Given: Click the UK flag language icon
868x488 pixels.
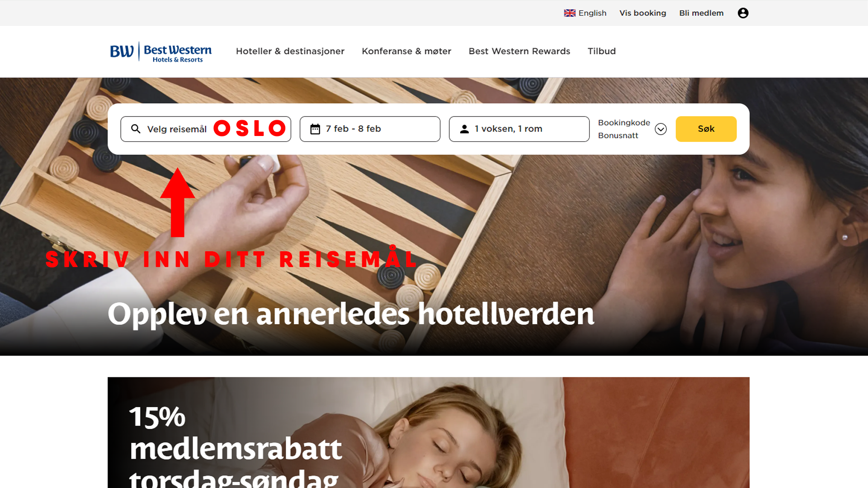Looking at the screenshot, I should pyautogui.click(x=570, y=13).
